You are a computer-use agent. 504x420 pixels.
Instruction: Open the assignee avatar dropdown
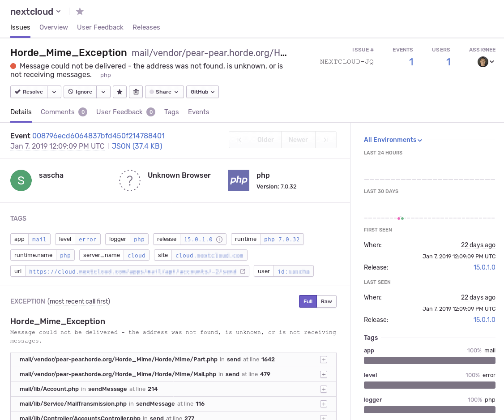[486, 61]
